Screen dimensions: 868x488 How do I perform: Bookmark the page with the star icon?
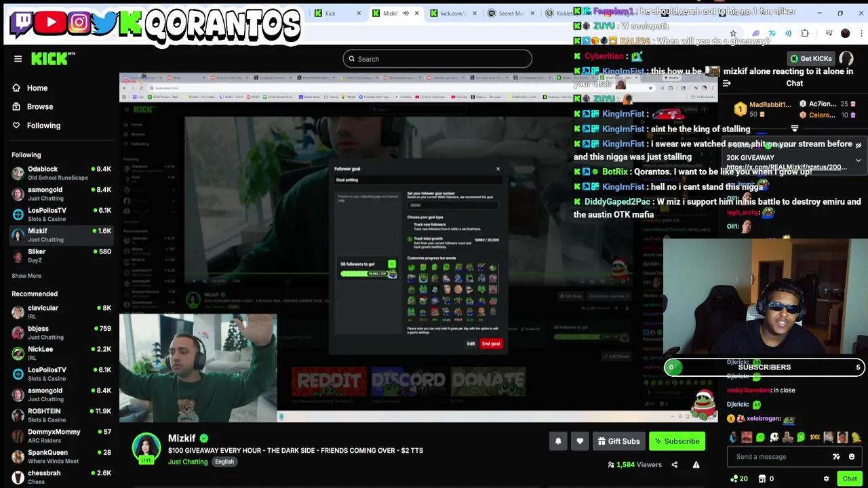click(733, 33)
